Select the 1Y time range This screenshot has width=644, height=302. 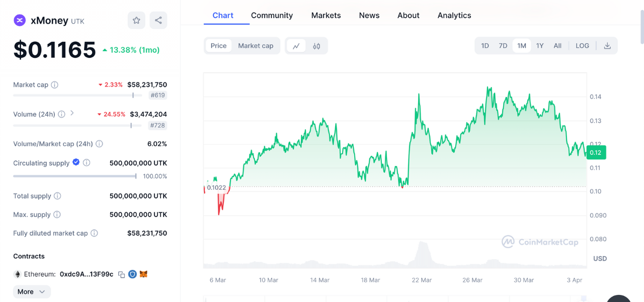[540, 46]
